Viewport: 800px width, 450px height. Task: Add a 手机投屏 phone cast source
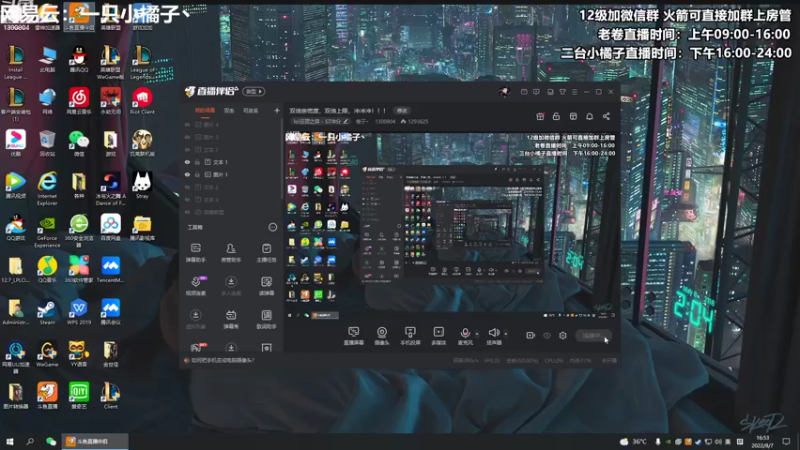[410, 336]
